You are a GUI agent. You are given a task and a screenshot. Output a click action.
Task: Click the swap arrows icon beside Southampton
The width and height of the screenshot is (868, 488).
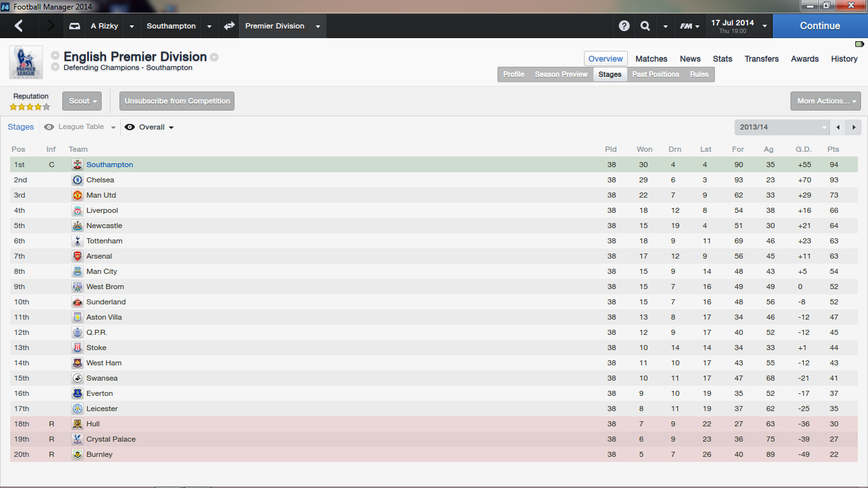click(229, 26)
